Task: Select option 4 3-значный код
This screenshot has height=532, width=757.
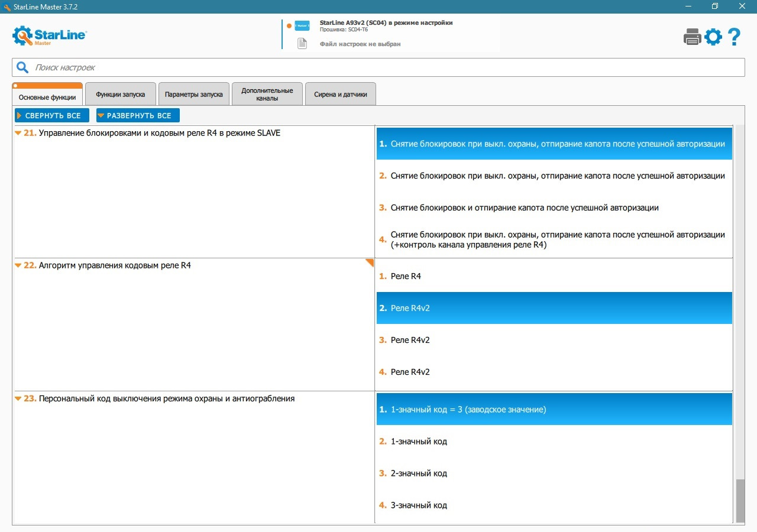Action: [554, 505]
